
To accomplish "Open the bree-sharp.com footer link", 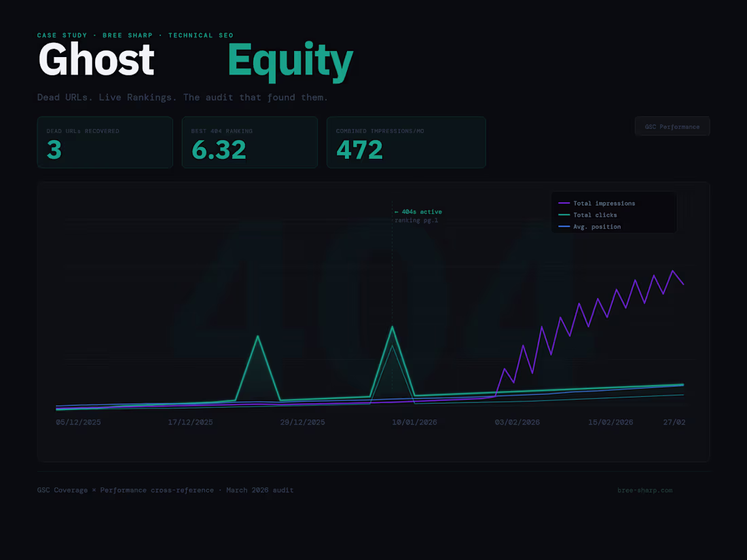I will [644, 490].
